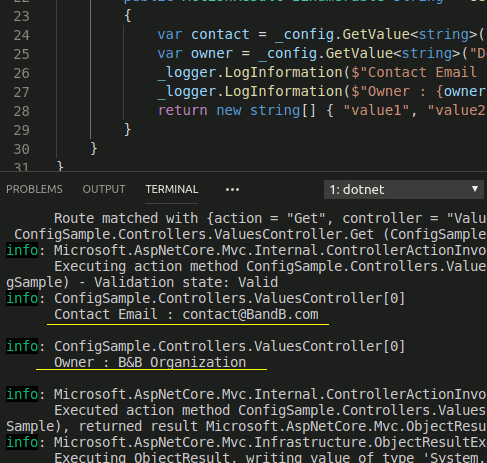Click terminal text 'Validation state: Valid'
487x463 pixels.
[186, 282]
